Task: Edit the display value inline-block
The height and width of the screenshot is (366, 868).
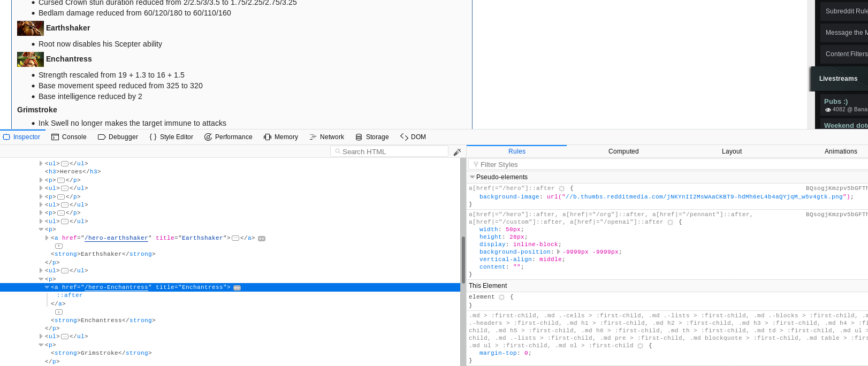Action: 536,245
